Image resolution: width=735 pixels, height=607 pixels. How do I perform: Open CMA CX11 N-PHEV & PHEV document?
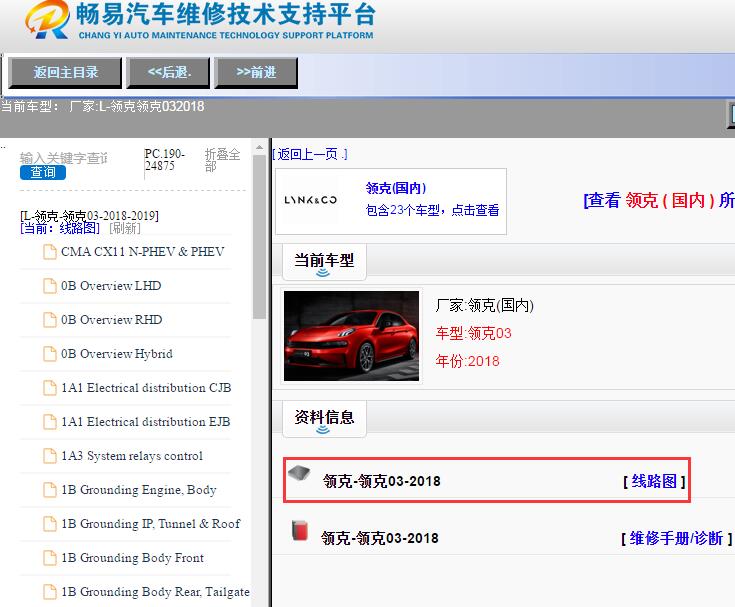point(142,252)
